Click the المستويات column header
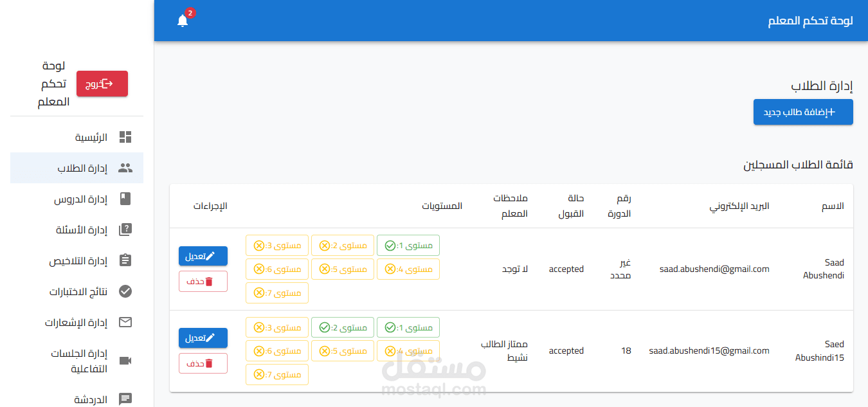Screen dimensions: 868x407 point(442,206)
